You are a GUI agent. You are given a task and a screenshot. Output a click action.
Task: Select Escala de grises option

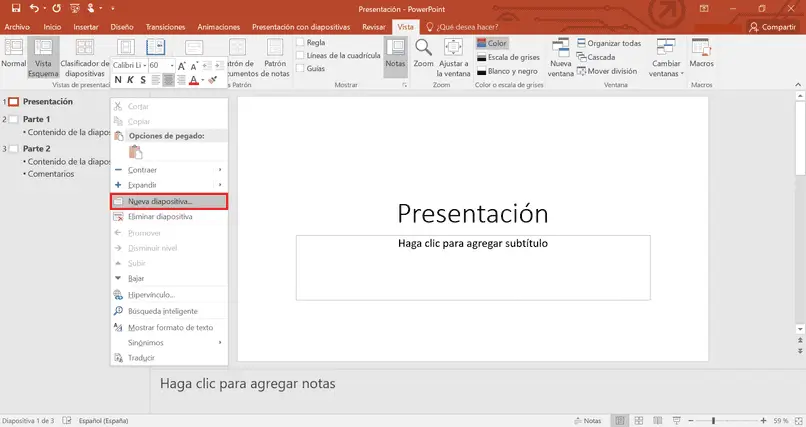pos(511,57)
